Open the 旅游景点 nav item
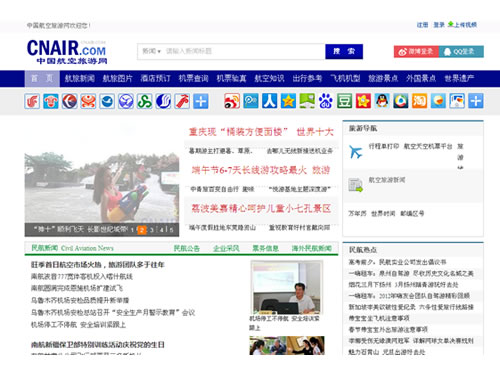 pyautogui.click(x=383, y=79)
